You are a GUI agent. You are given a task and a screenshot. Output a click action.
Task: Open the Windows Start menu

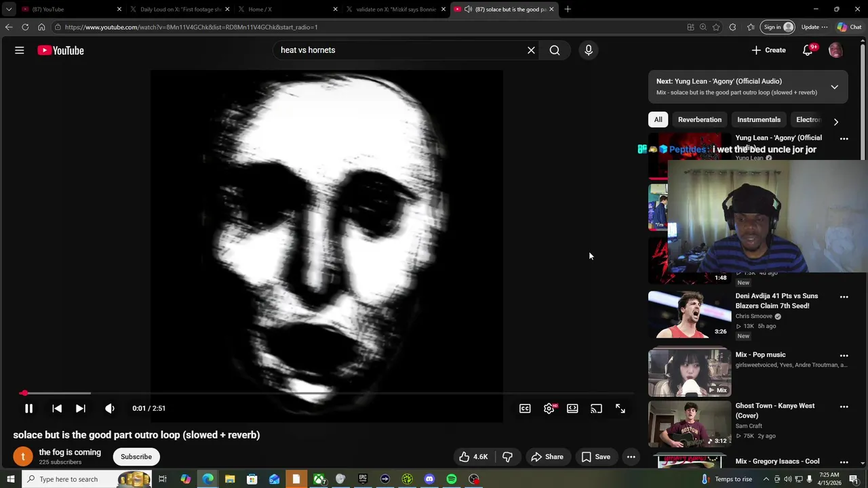pyautogui.click(x=10, y=479)
